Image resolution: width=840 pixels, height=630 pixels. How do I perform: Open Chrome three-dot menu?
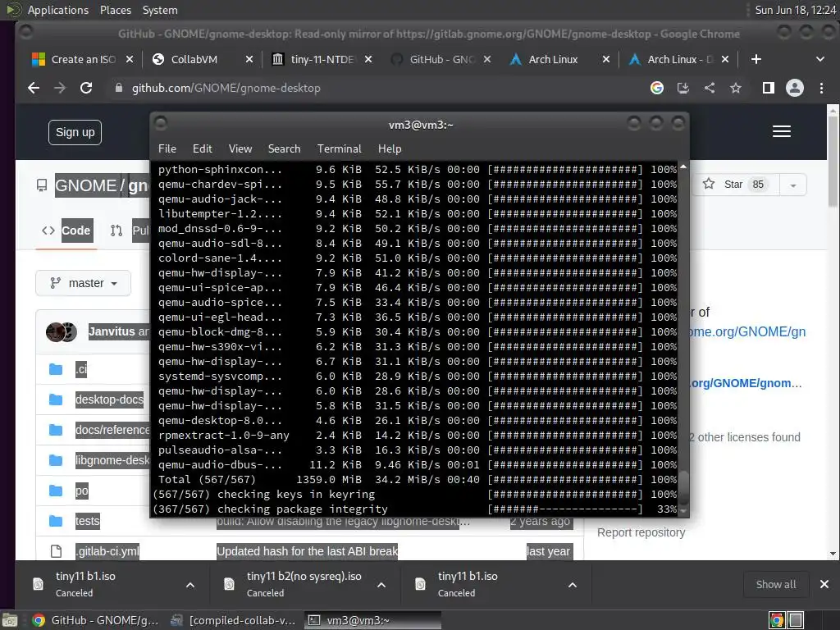(821, 88)
